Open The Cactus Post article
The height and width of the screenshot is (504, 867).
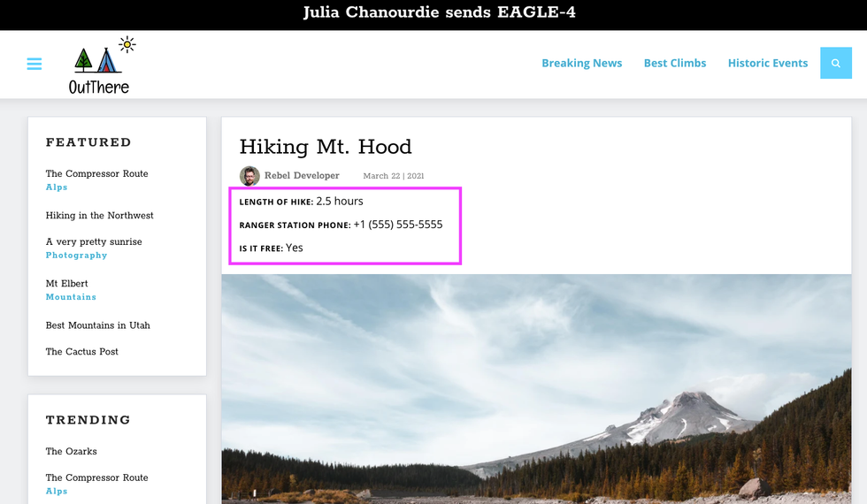(x=81, y=352)
